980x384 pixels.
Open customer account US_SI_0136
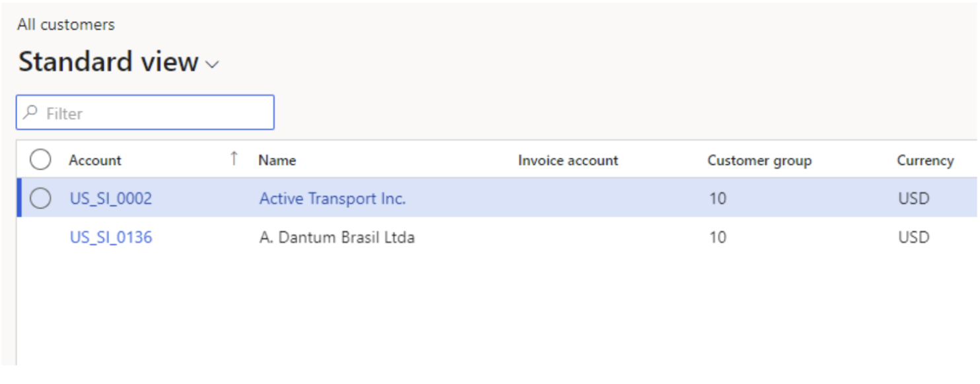[111, 238]
